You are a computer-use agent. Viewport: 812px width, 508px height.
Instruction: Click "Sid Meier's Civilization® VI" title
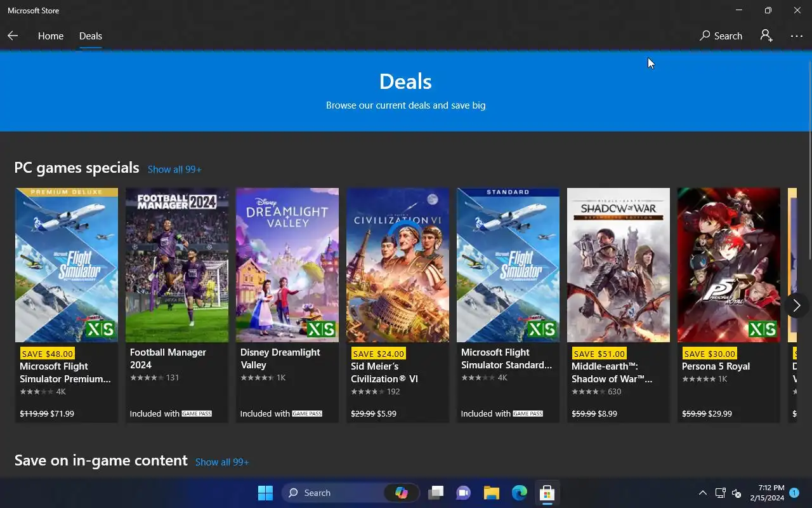pyautogui.click(x=384, y=373)
